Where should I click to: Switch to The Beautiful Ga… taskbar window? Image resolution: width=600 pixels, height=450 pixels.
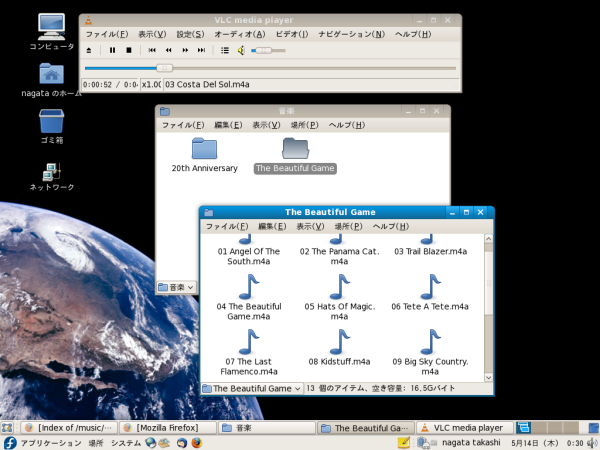tap(366, 427)
